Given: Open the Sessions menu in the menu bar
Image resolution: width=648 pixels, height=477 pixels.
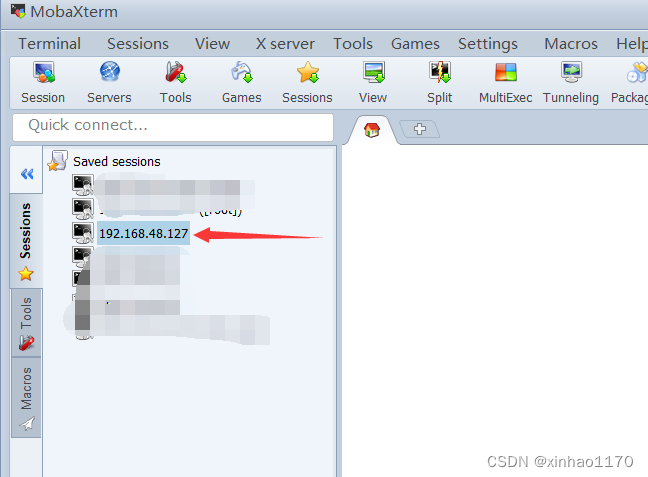Looking at the screenshot, I should tap(138, 44).
